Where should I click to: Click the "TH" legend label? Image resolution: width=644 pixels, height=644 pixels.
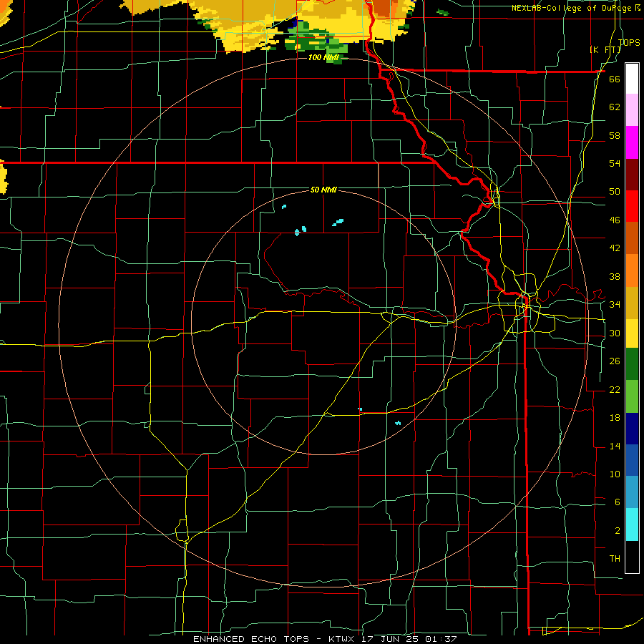pos(615,558)
